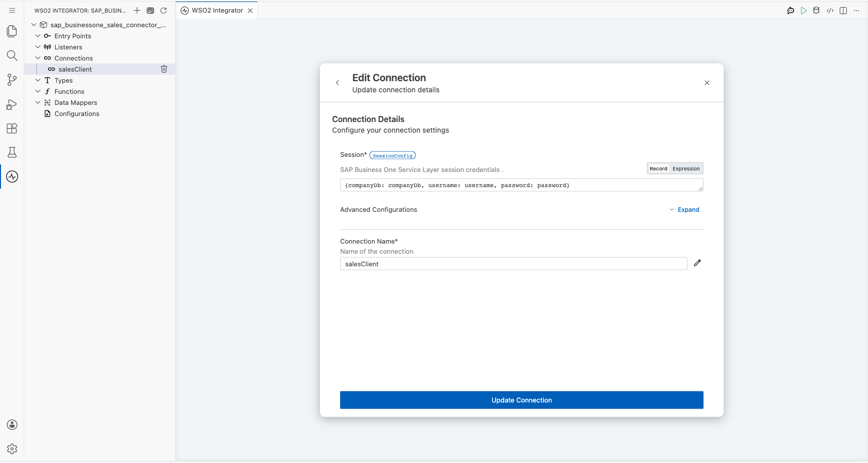The image size is (868, 463).
Task: Click the overview icon beside refresh in sidebar header
Action: click(150, 11)
